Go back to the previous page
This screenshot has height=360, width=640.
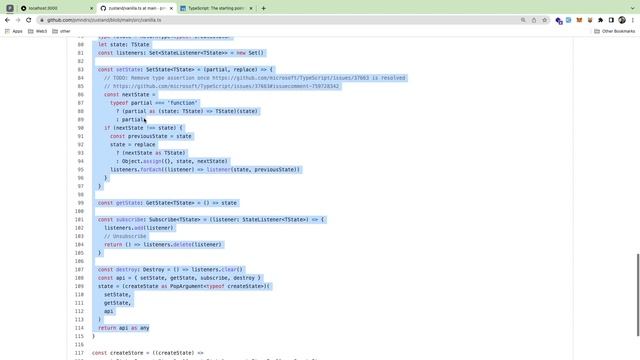(x=7, y=20)
